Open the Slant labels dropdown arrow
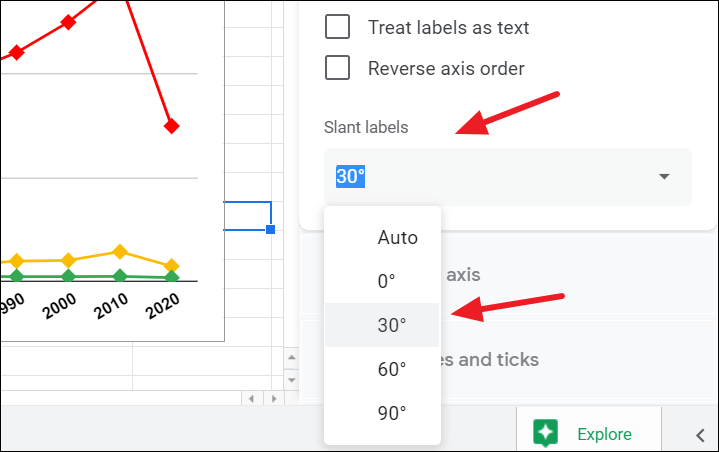Image resolution: width=719 pixels, height=452 pixels. tap(664, 177)
